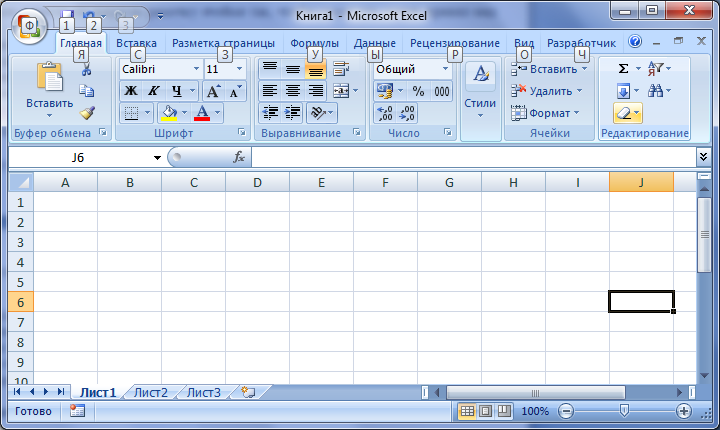
Task: Open the font size 11 dropdown
Action: [x=239, y=69]
